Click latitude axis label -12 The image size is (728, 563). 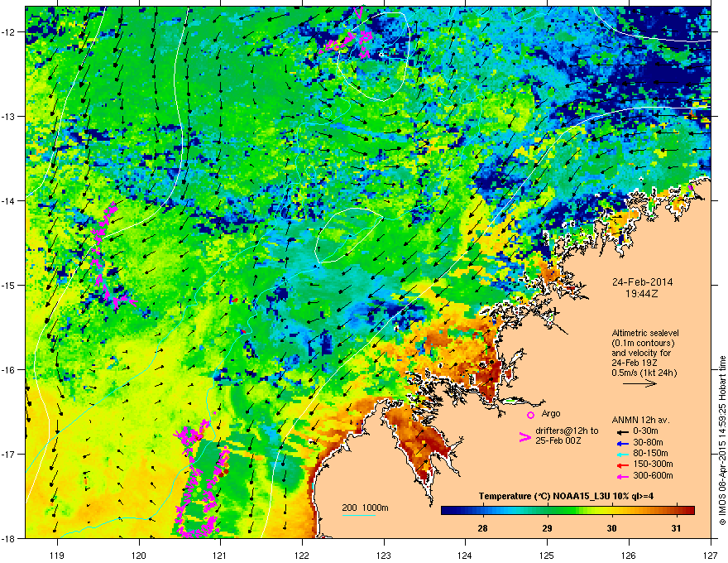[x=8, y=32]
